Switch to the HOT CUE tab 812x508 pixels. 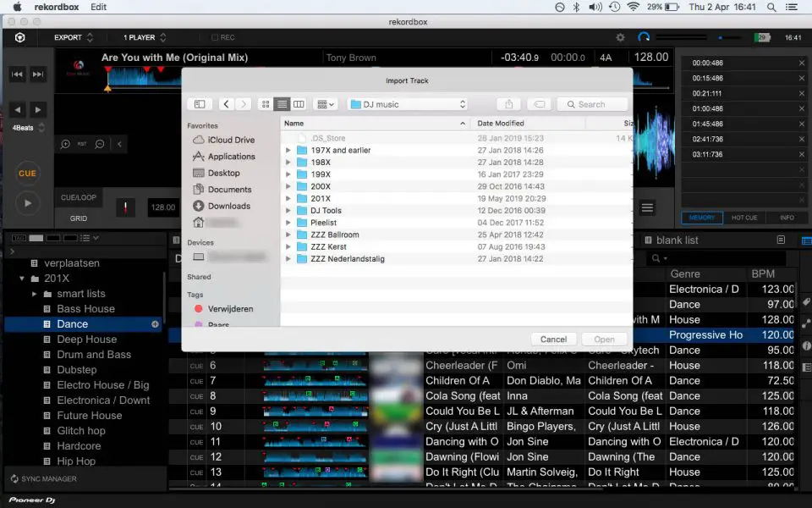pos(744,218)
